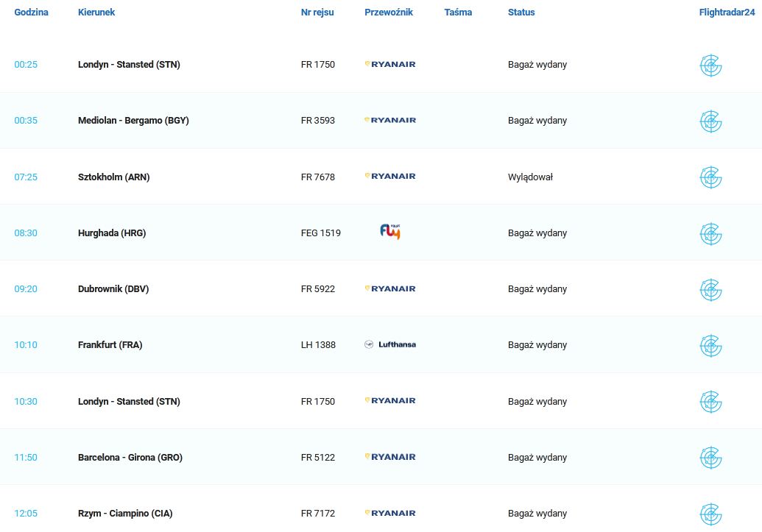Screen dimensions: 762x532
Task: Click radar icon for 00:25 Londyn Stansted flight
Action: (x=710, y=65)
